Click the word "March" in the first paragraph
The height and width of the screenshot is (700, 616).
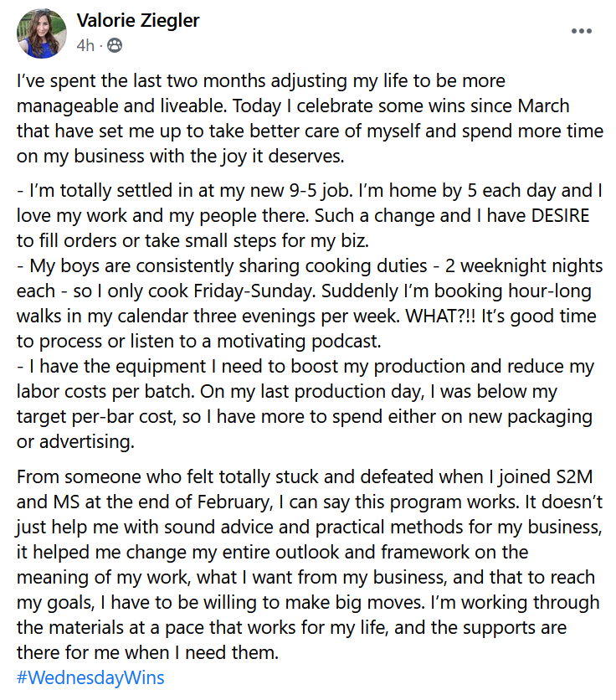tap(540, 106)
